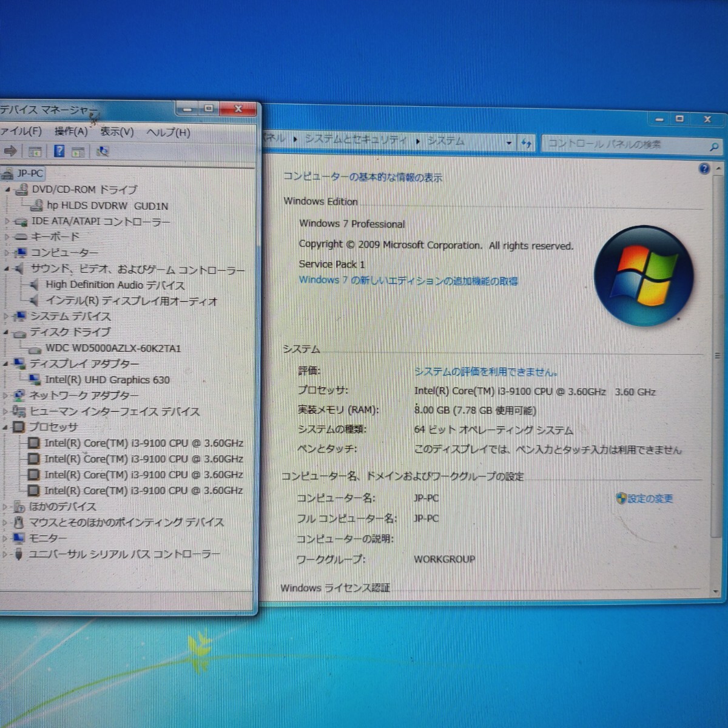Collapse the ディスプレイ アダプター node
The width and height of the screenshot is (728, 728).
pos(6,364)
